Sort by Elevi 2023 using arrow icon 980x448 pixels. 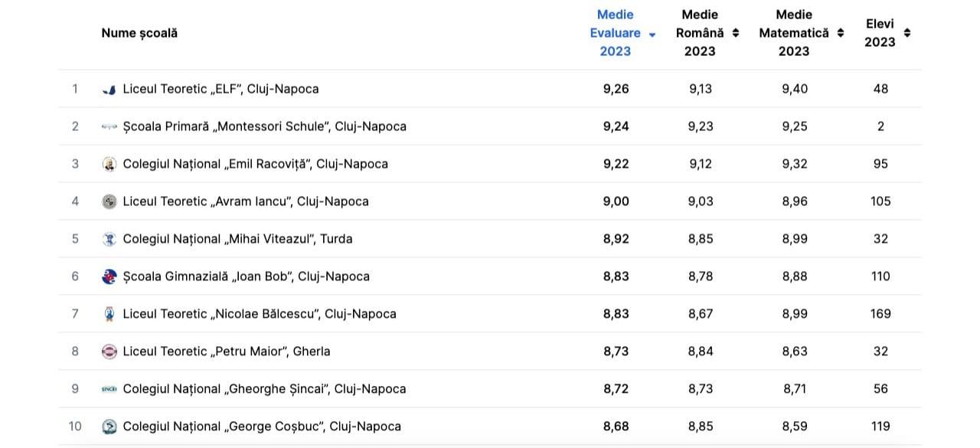coord(907,33)
